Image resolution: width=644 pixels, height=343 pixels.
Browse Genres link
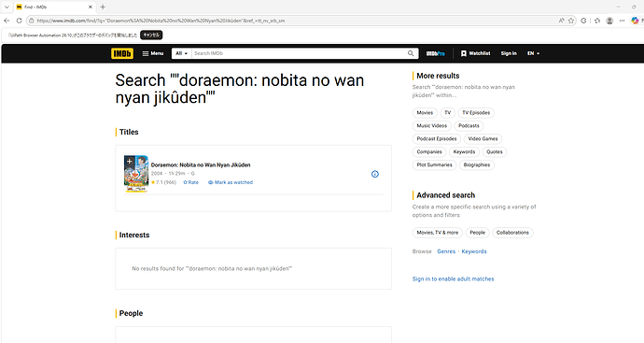click(446, 251)
